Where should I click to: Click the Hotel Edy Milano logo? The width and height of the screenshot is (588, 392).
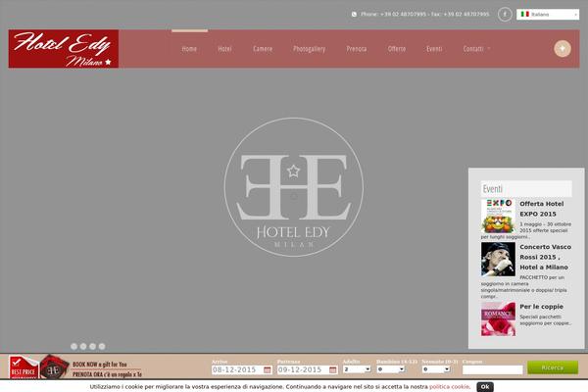click(x=64, y=49)
